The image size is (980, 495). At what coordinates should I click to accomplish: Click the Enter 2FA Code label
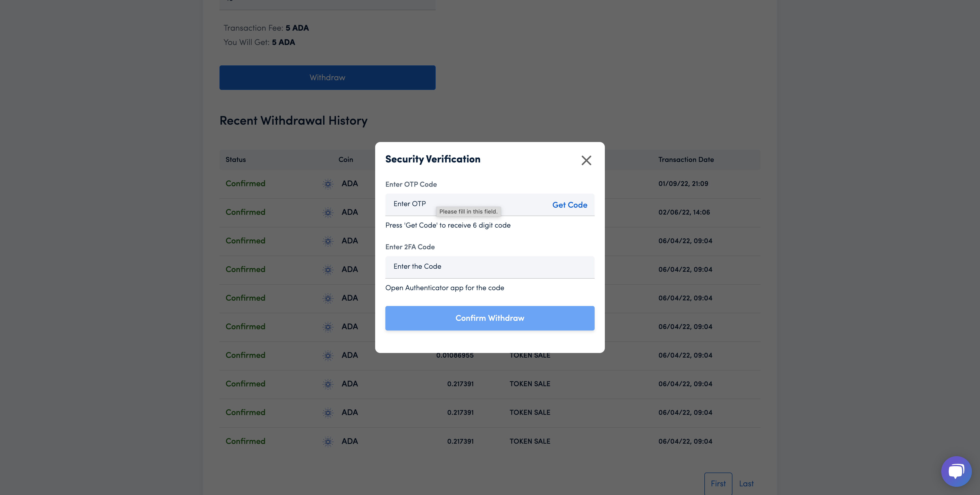tap(410, 247)
